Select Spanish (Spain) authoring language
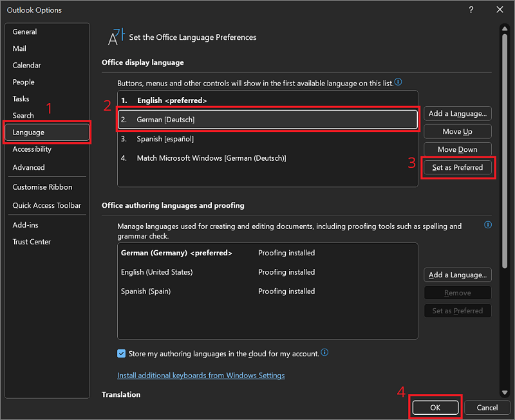 (x=268, y=291)
